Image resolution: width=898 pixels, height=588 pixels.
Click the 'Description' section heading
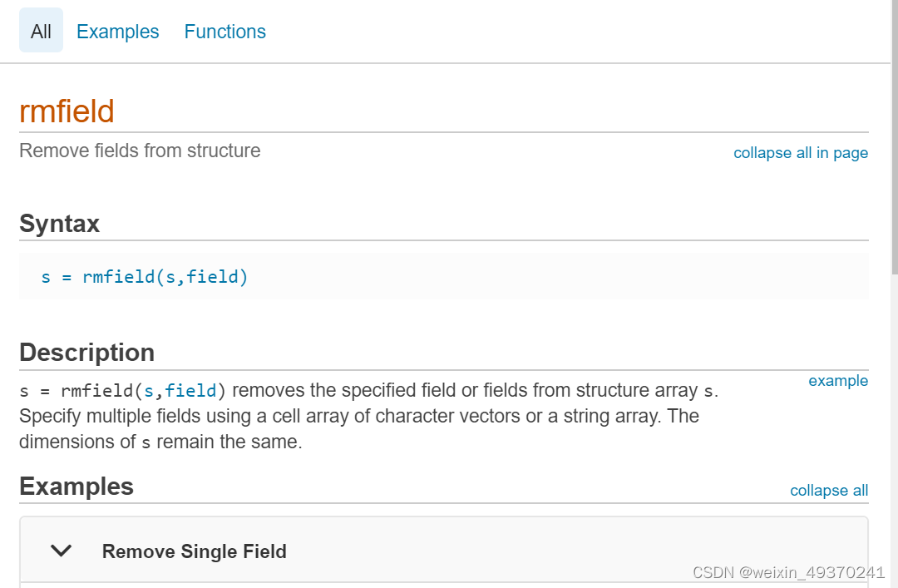click(x=86, y=353)
